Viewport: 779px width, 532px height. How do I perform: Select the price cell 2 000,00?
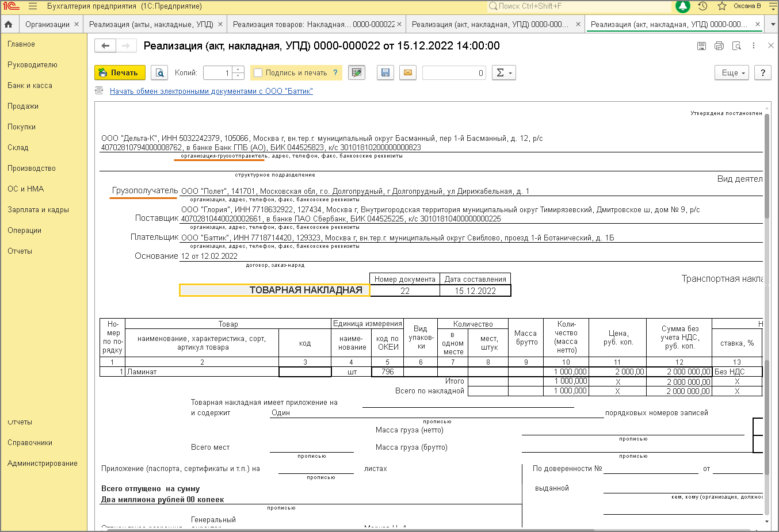617,372
